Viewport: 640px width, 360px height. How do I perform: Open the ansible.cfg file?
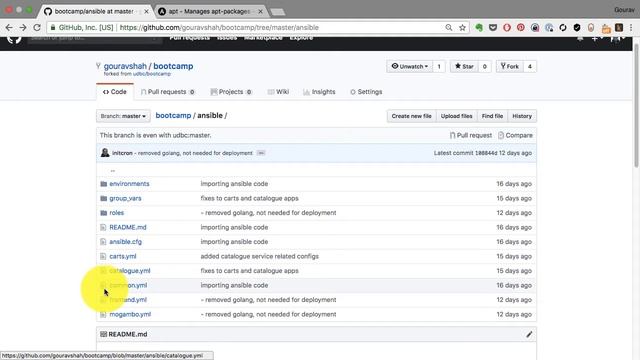(x=125, y=242)
